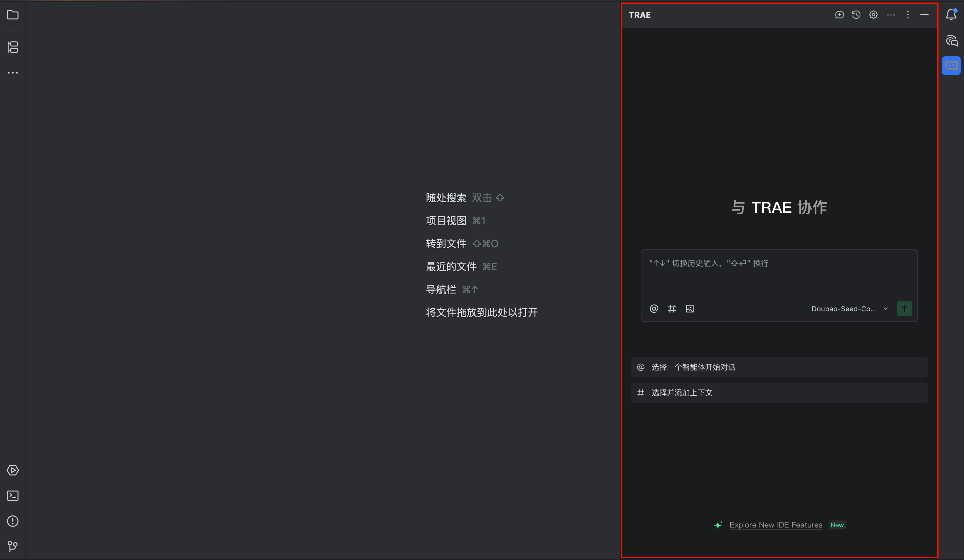Image resolution: width=964 pixels, height=560 pixels.
Task: Open the Problems tool window
Action: pyautogui.click(x=13, y=521)
